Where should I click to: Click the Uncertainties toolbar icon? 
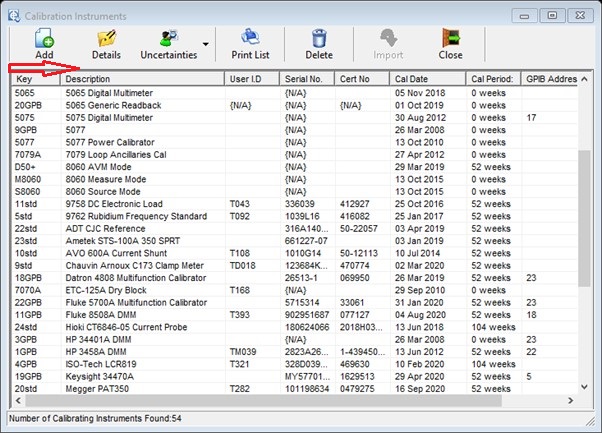pos(168,38)
